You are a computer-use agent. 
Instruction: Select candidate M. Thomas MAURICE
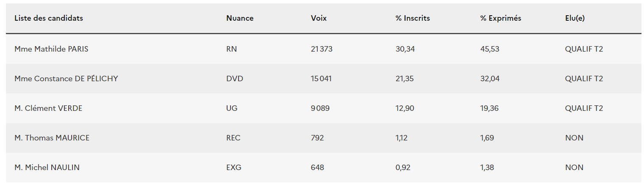tap(52, 138)
